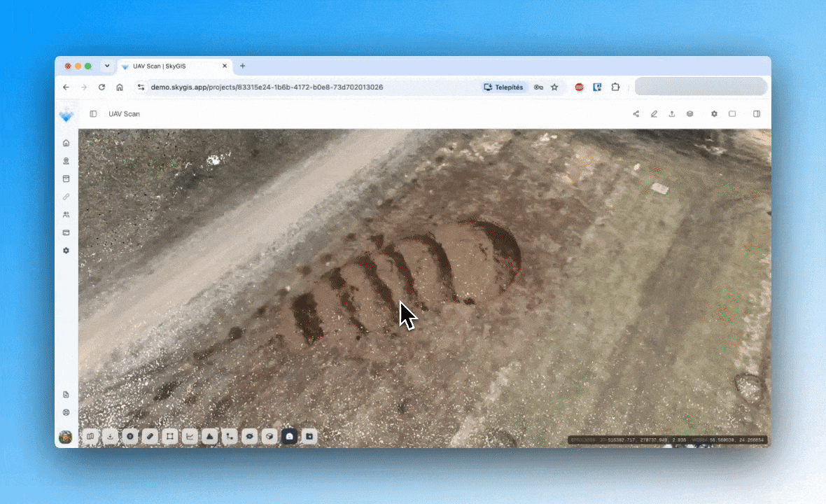Viewport: 826px width, 504px height.
Task: Click the download tool in bottom toolbar
Action: tap(110, 436)
